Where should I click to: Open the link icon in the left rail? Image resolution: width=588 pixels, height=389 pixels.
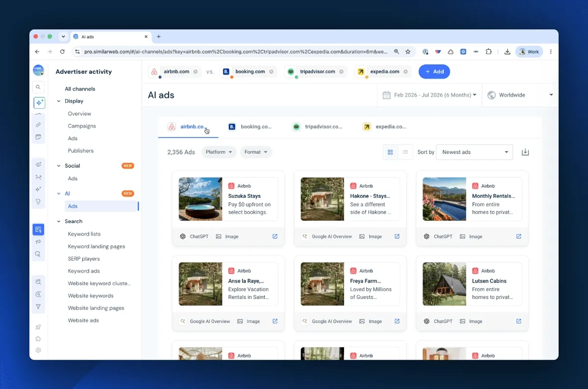pos(38,125)
